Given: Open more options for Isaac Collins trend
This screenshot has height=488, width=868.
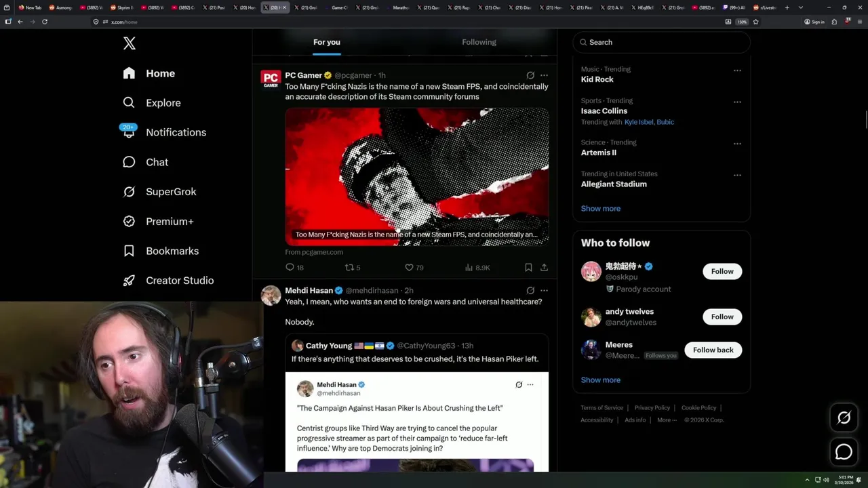Looking at the screenshot, I should coord(737,102).
